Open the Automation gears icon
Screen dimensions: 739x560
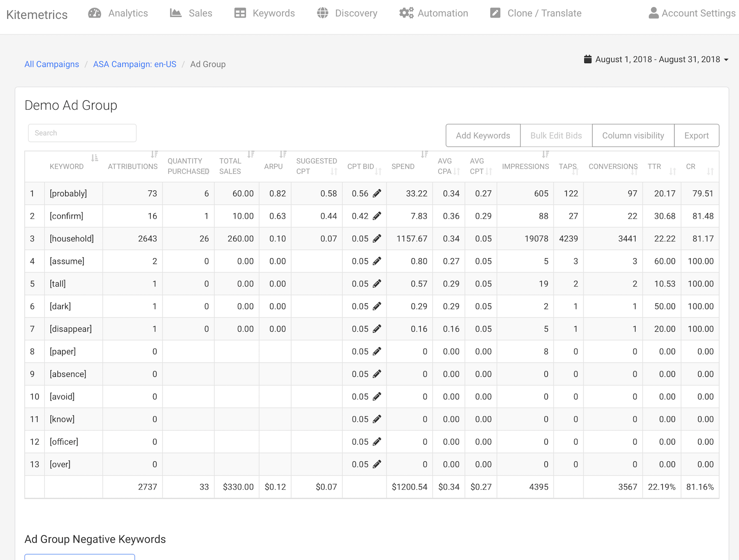click(x=406, y=13)
